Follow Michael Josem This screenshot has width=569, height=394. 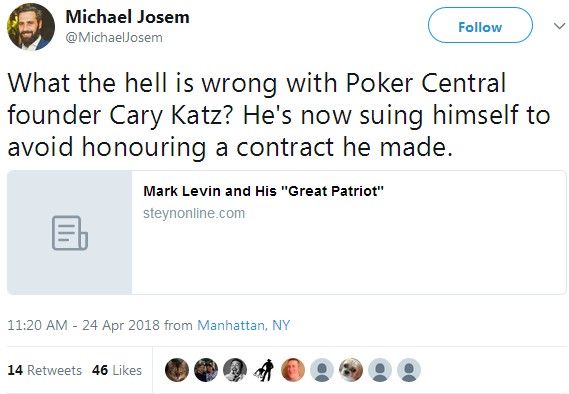(480, 25)
